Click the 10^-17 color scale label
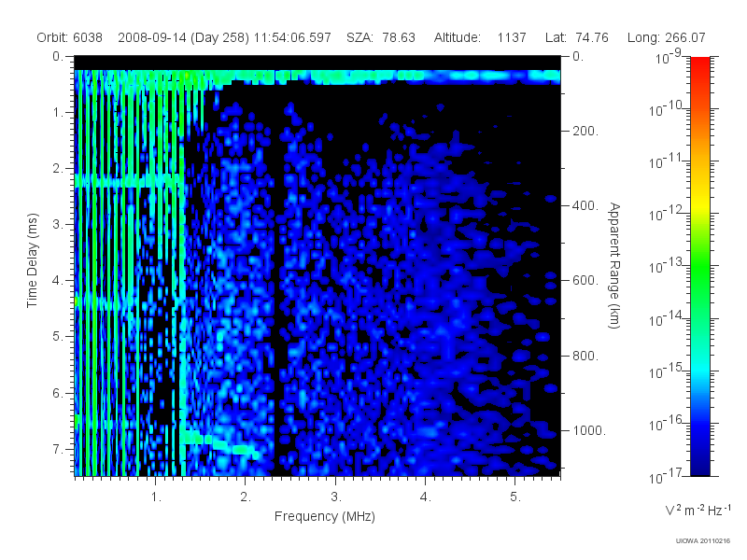Image resolution: width=747 pixels, height=560 pixels. (x=665, y=476)
